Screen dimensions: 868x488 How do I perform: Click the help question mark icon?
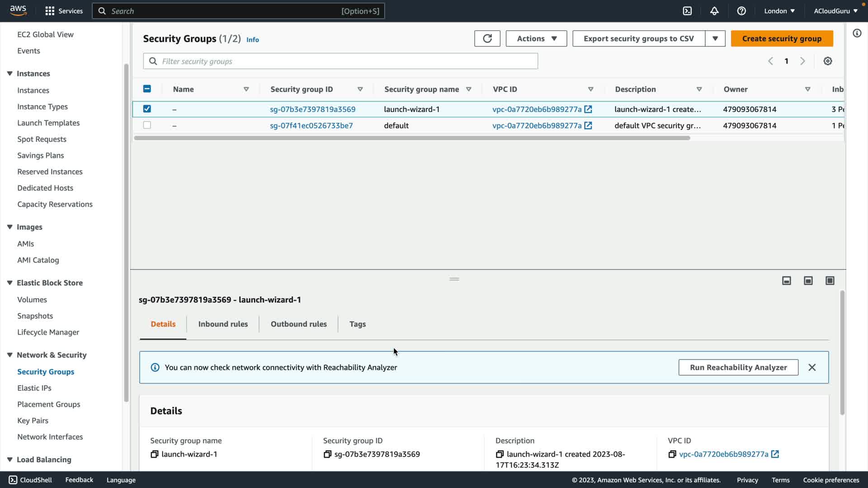[x=741, y=11]
